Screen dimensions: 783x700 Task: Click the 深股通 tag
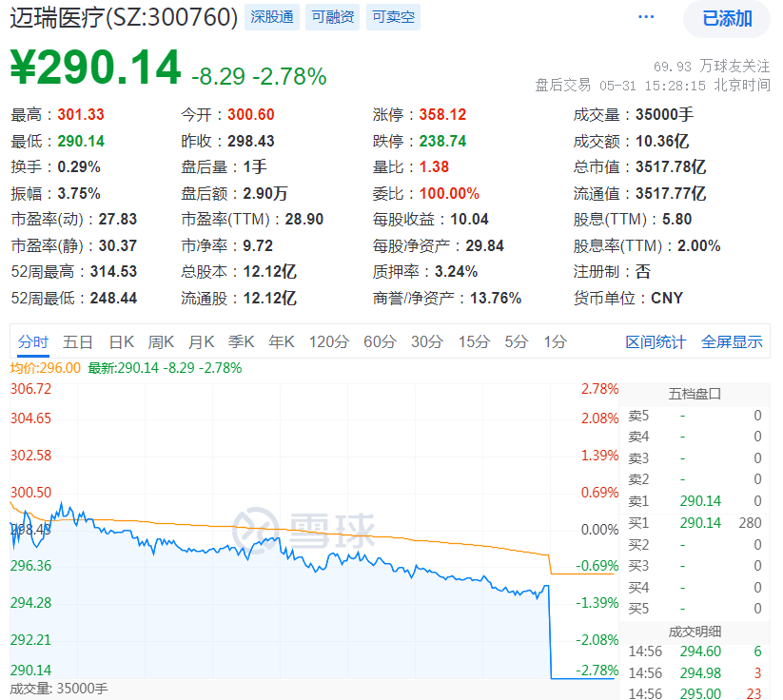pyautogui.click(x=272, y=17)
